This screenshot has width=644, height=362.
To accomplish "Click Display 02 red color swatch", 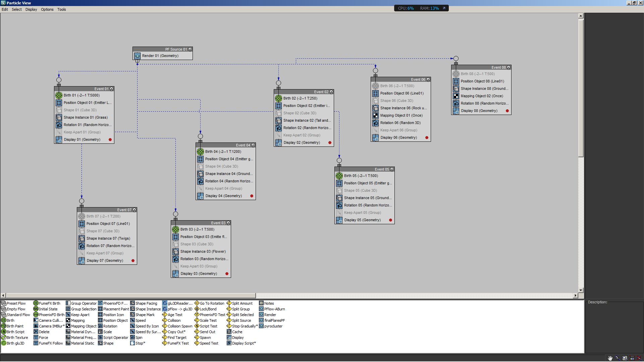I will coord(330,143).
